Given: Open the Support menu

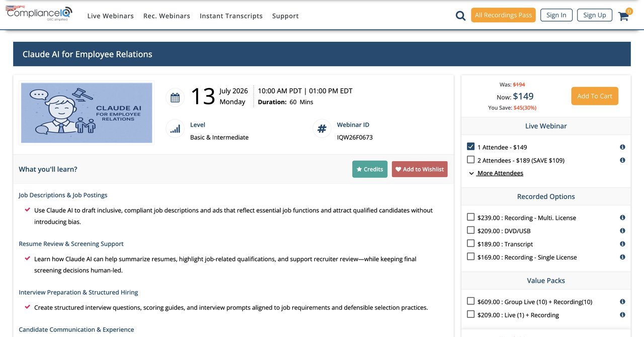Looking at the screenshot, I should point(285,16).
